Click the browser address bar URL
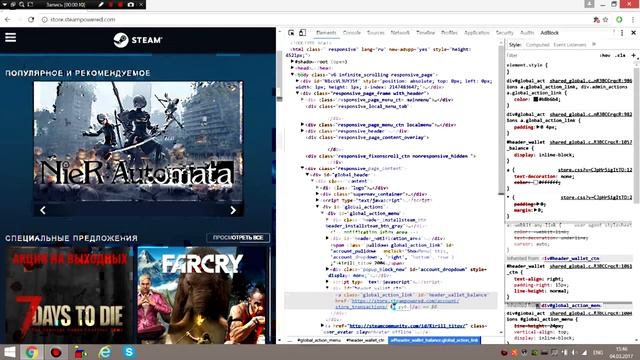 83,19
